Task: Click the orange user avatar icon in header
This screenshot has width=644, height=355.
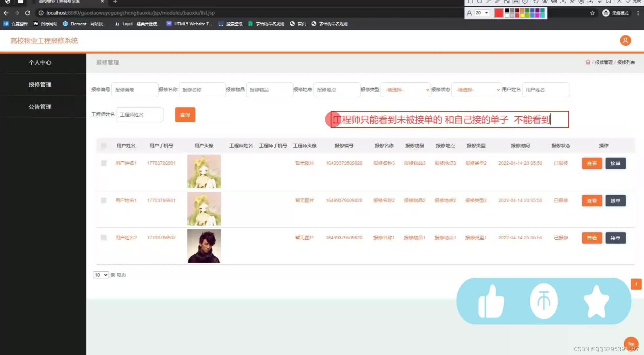Action: tap(625, 40)
